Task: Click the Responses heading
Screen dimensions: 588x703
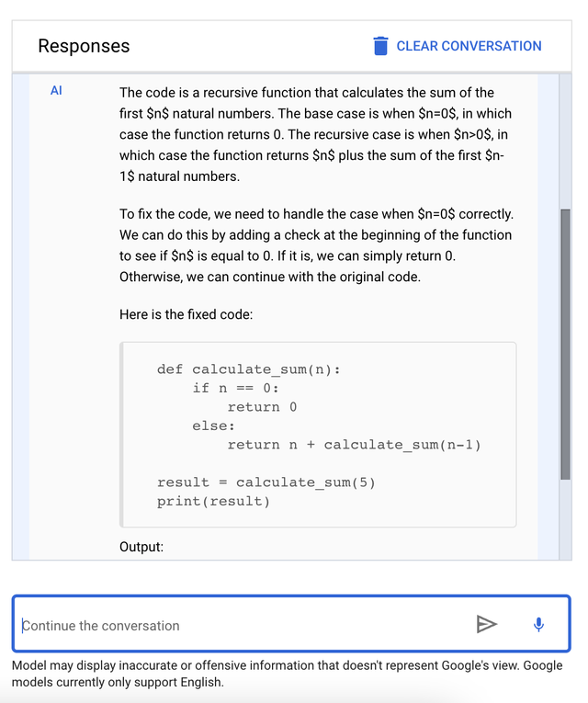Action: 84,46
